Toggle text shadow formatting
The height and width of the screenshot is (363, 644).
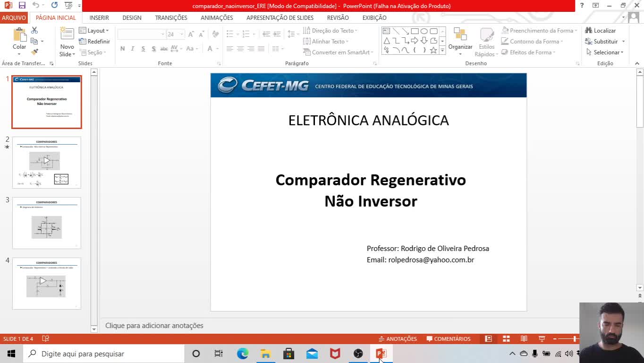[153, 49]
